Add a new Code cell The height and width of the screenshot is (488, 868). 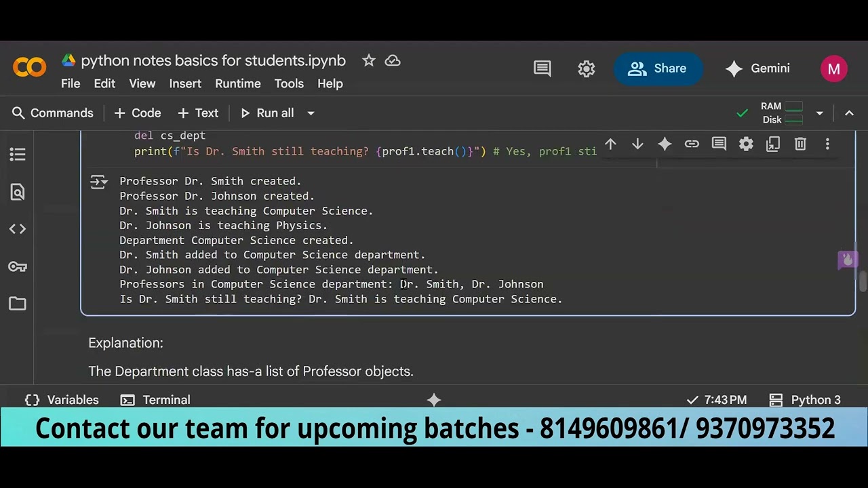pyautogui.click(x=138, y=113)
